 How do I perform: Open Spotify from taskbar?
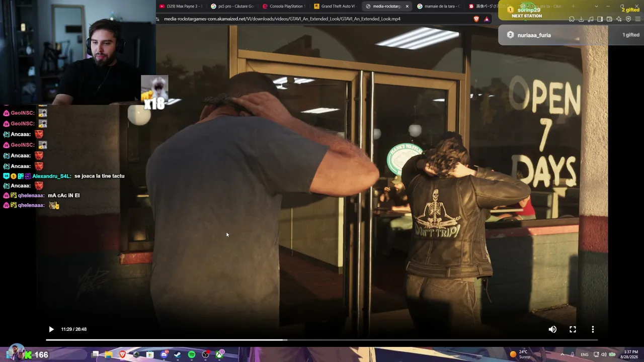tap(192, 354)
